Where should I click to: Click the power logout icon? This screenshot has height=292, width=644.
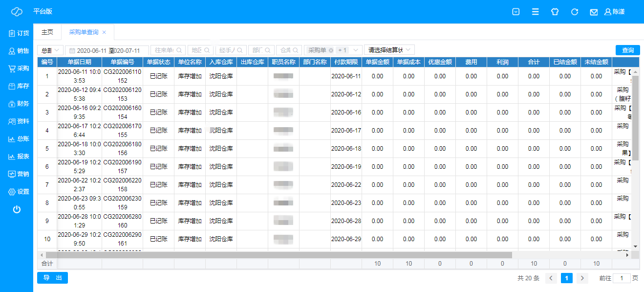coord(17,209)
